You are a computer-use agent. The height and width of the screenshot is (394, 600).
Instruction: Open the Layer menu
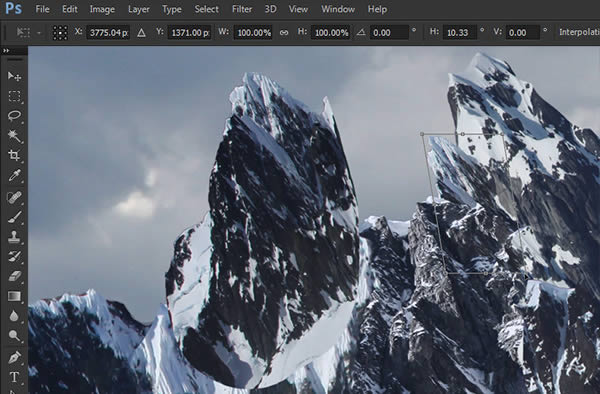tap(139, 9)
